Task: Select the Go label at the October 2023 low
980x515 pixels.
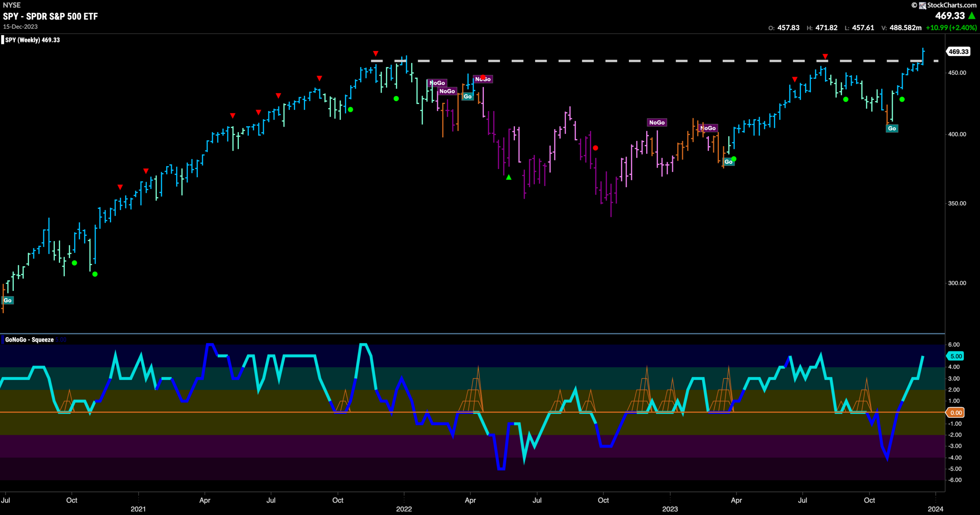Action: (892, 129)
